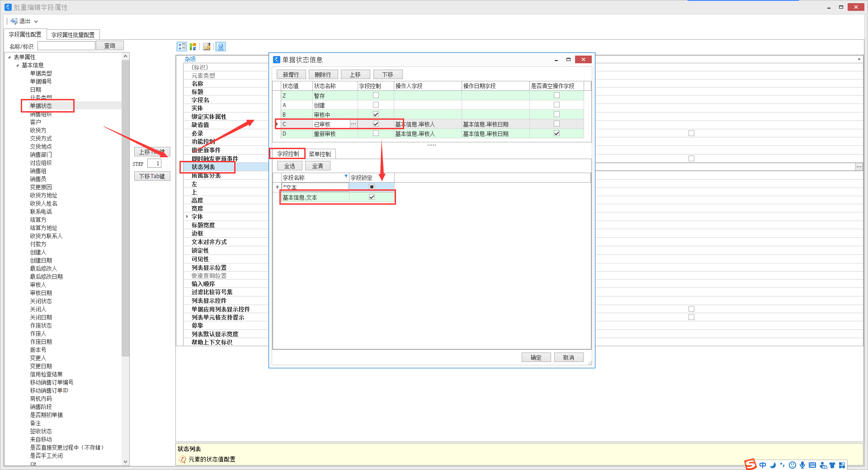This screenshot has height=470, width=868.
Task: Uncheck 是否清空操作字段 for status D 重新审核
Action: pyautogui.click(x=557, y=133)
